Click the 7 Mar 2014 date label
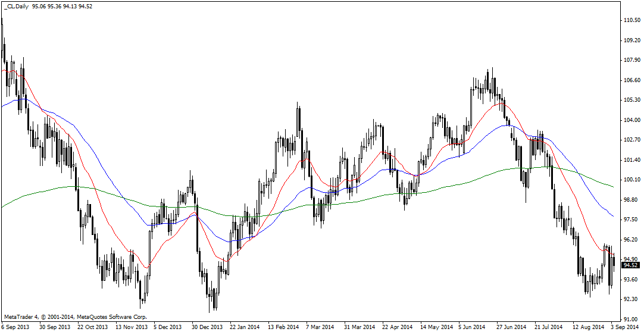The width and height of the screenshot is (644, 332). coord(320,327)
